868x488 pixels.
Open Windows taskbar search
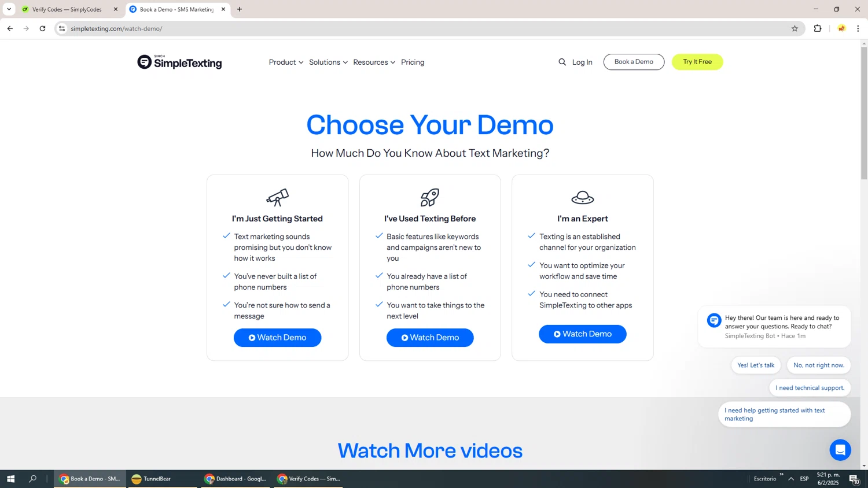tap(33, 479)
